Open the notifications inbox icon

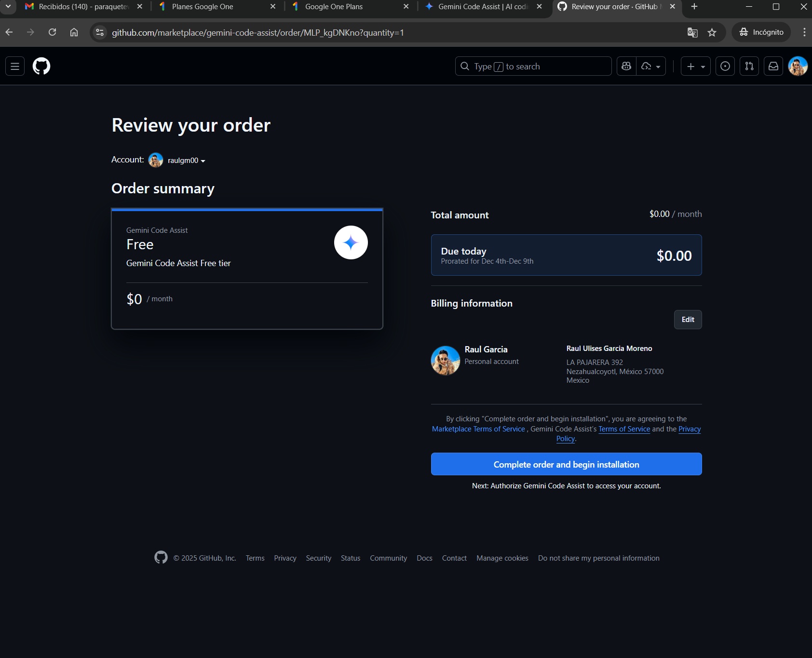click(773, 66)
